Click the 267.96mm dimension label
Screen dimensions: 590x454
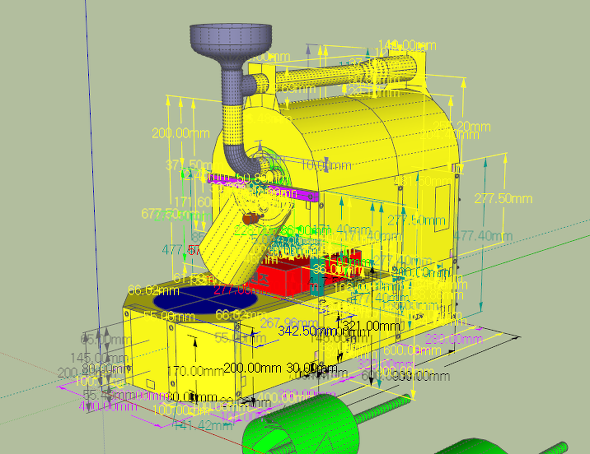288,323
